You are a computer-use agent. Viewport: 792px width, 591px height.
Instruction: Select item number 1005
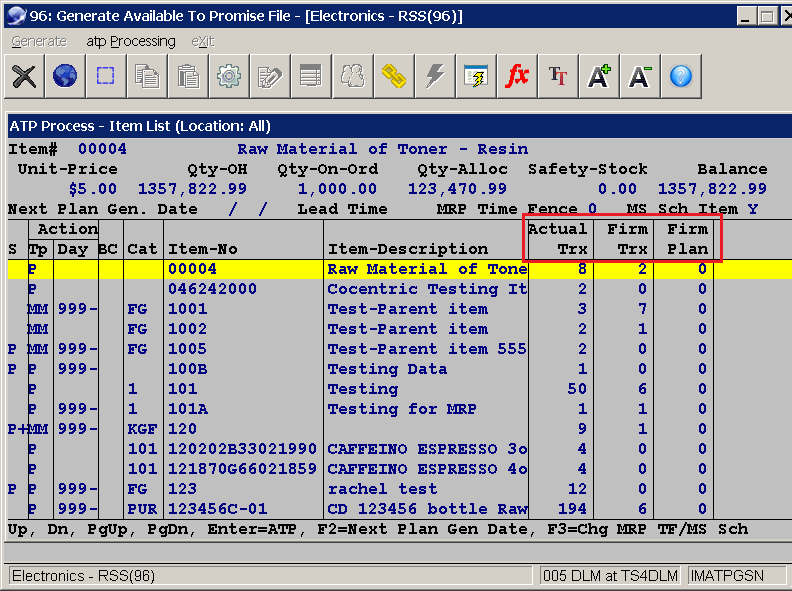(x=187, y=349)
